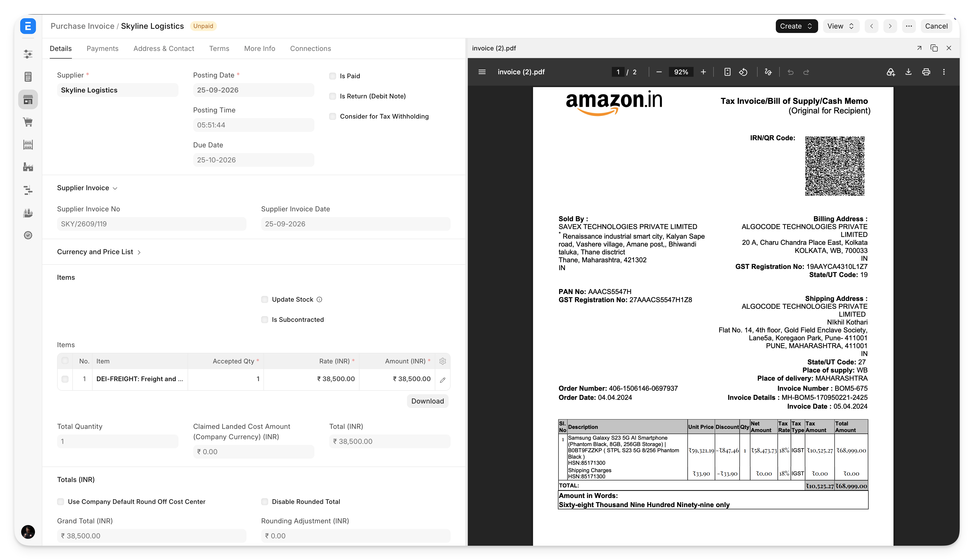Select the draw annotation tool in PDF toolbar

[x=768, y=72]
